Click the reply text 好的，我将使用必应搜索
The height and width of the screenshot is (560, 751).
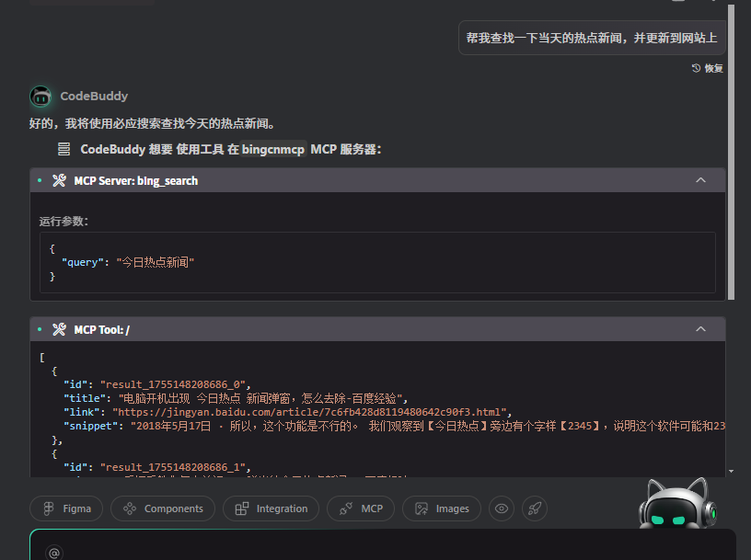(152, 123)
